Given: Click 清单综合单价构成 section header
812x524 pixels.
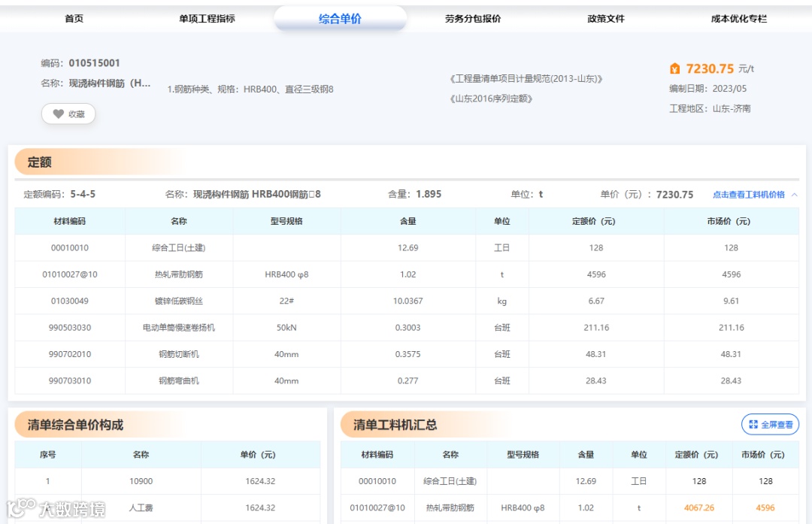Looking at the screenshot, I should [76, 425].
